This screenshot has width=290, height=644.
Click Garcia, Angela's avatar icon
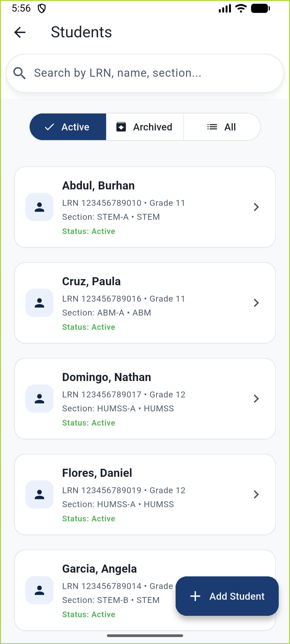tap(39, 590)
